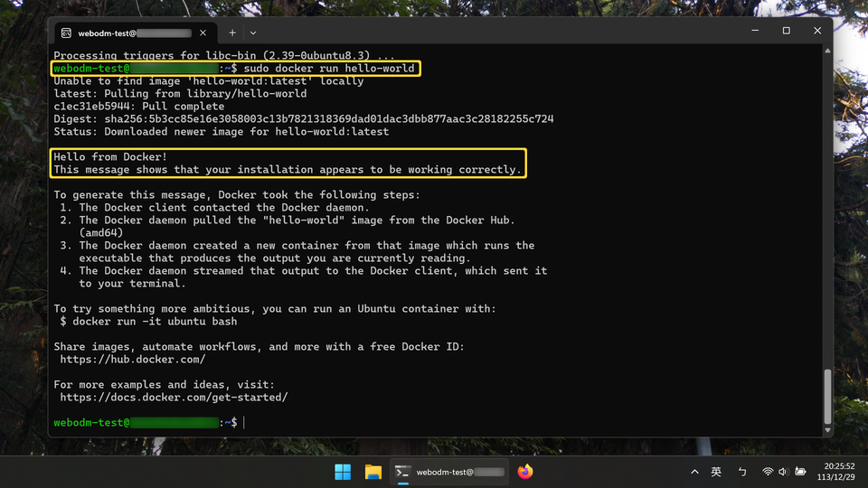The height and width of the screenshot is (488, 868).
Task: Click 'This message shows that your installation' line
Action: coord(288,170)
